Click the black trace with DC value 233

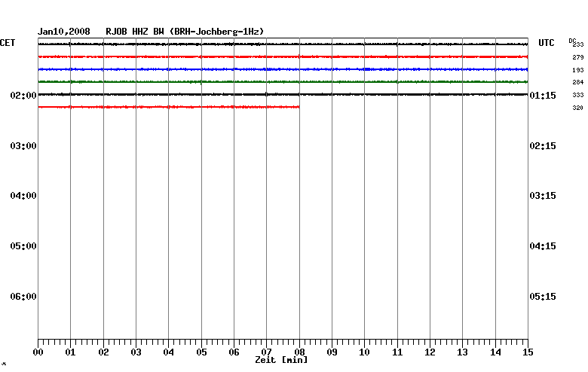[x=283, y=44]
